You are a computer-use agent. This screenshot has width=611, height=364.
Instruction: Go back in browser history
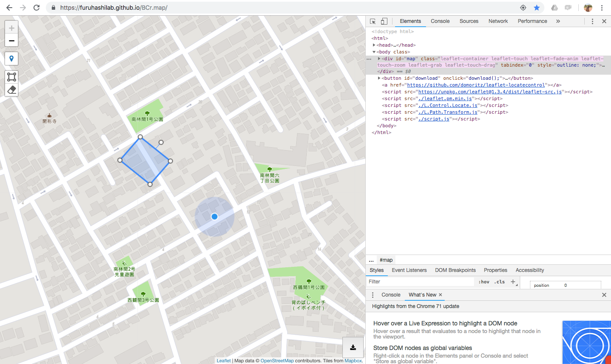tap(9, 8)
